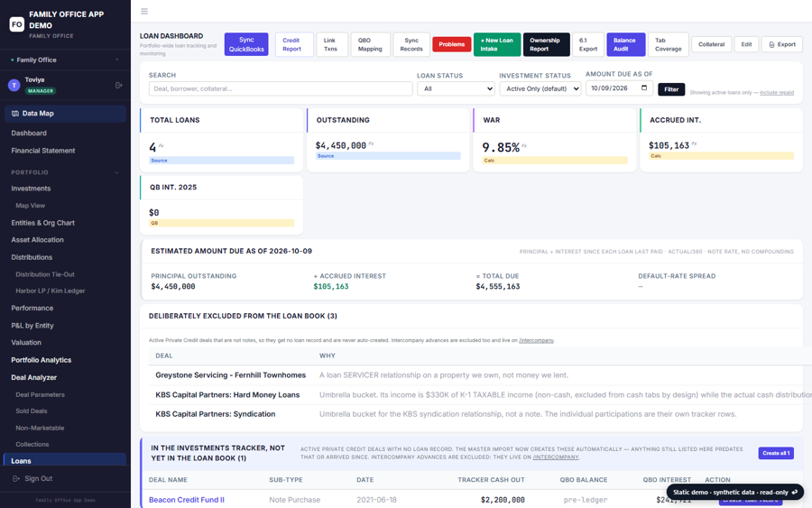The image size is (812, 508).
Task: Open Deal Analyzer section
Action: point(33,377)
